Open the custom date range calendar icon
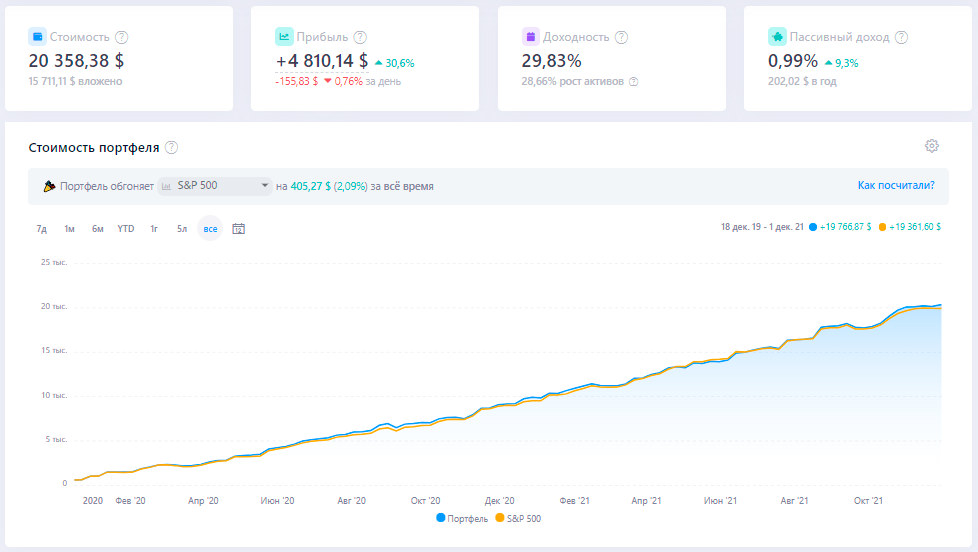Screen dimensions: 978x552 coord(239,229)
